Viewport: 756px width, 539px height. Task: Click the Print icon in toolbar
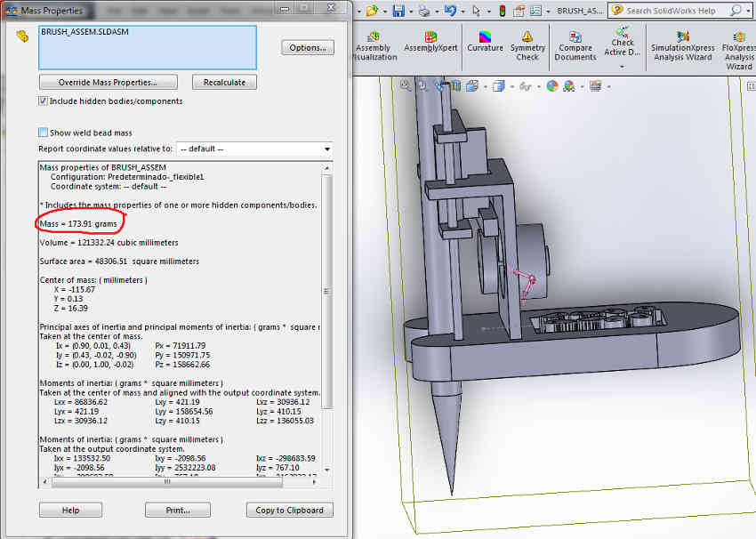(x=425, y=11)
